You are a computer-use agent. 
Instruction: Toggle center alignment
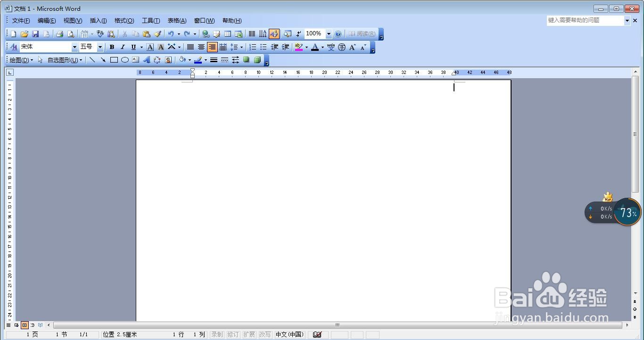coord(201,47)
